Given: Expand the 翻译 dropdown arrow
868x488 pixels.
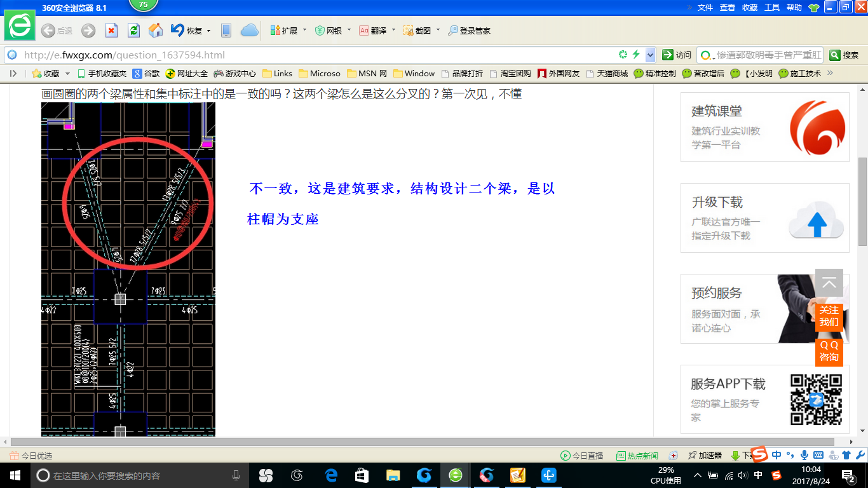Looking at the screenshot, I should point(393,30).
